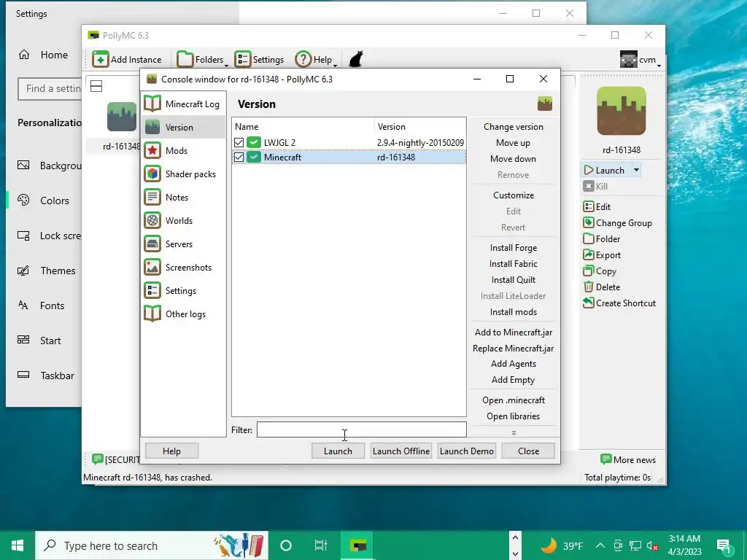
Task: Click Launch Offline button
Action: [x=401, y=451]
